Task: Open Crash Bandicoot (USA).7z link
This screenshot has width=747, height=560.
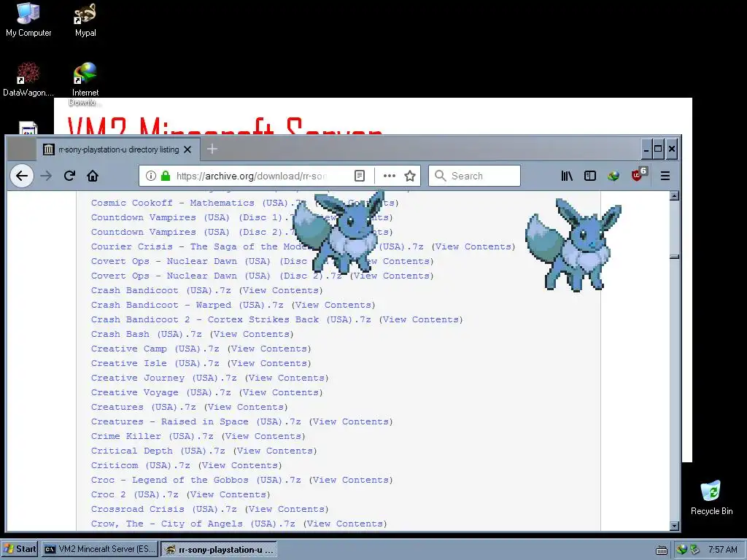Action: coord(161,290)
